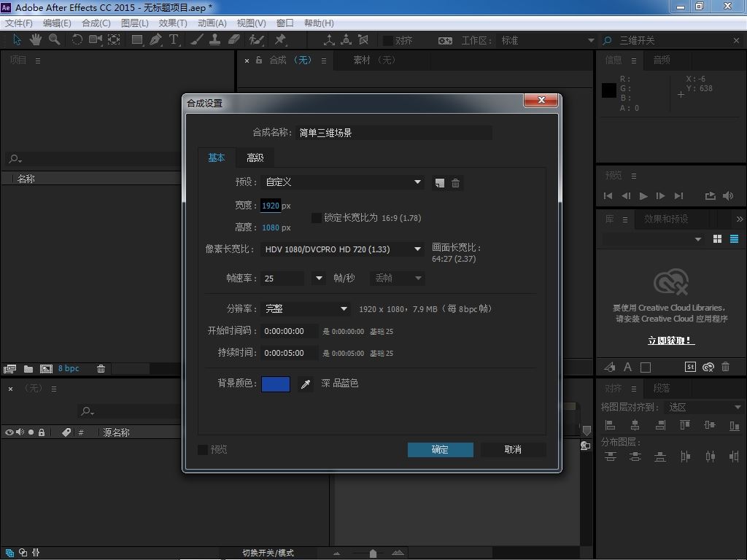Close the 合成设置 dialog
This screenshot has width=747, height=560.
541,100
